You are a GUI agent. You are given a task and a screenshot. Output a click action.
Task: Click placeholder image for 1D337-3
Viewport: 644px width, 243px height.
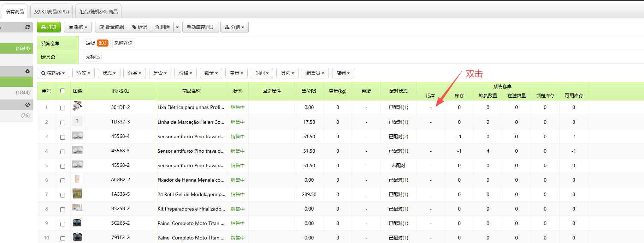click(x=77, y=121)
